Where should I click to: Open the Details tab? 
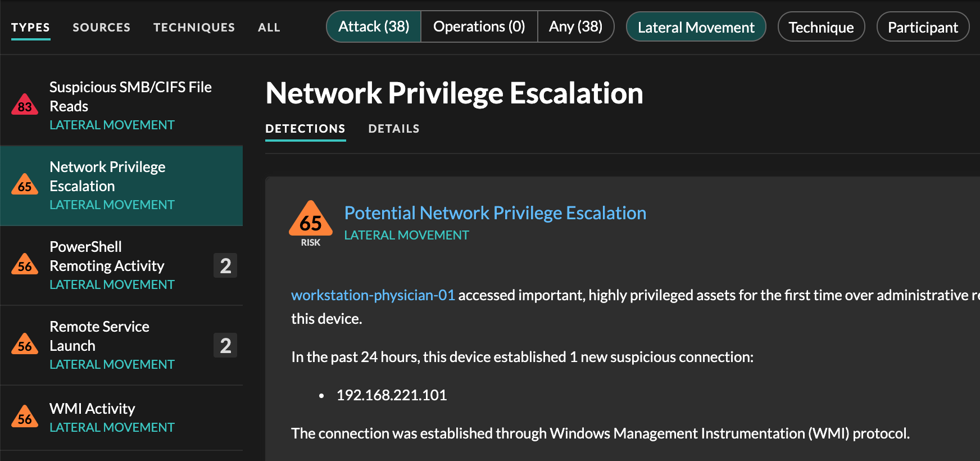pyautogui.click(x=393, y=129)
